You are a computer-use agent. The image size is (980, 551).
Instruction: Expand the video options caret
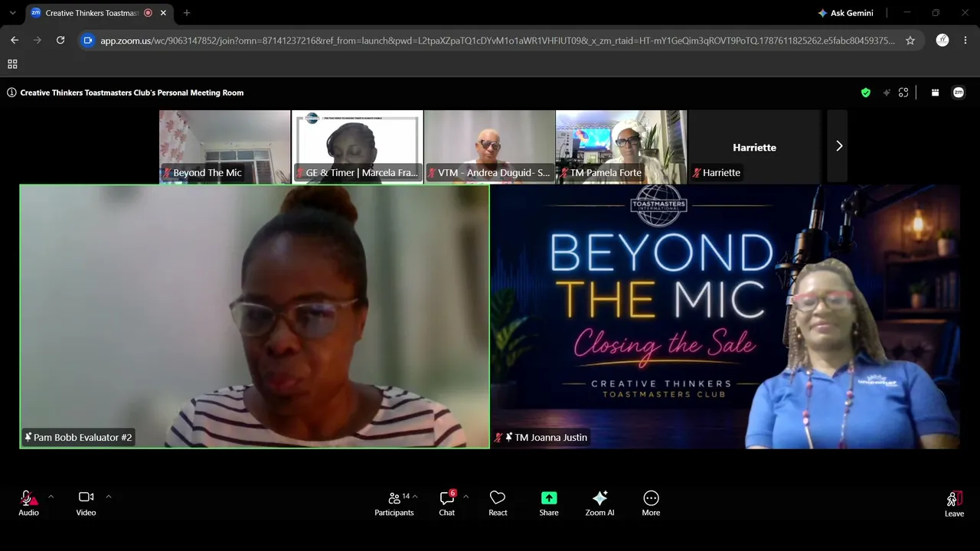tap(108, 497)
